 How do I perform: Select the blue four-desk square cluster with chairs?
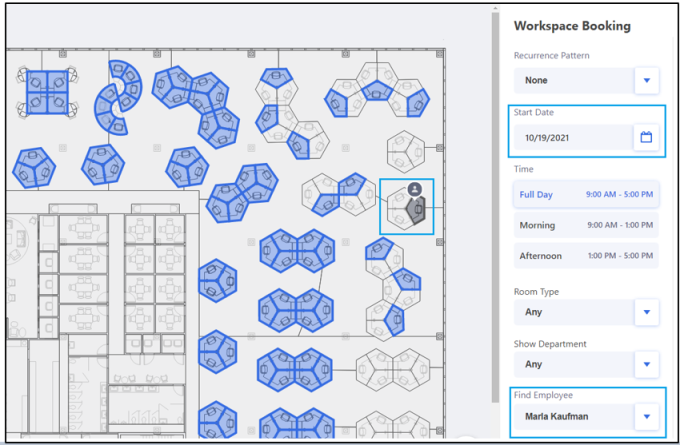(x=47, y=92)
